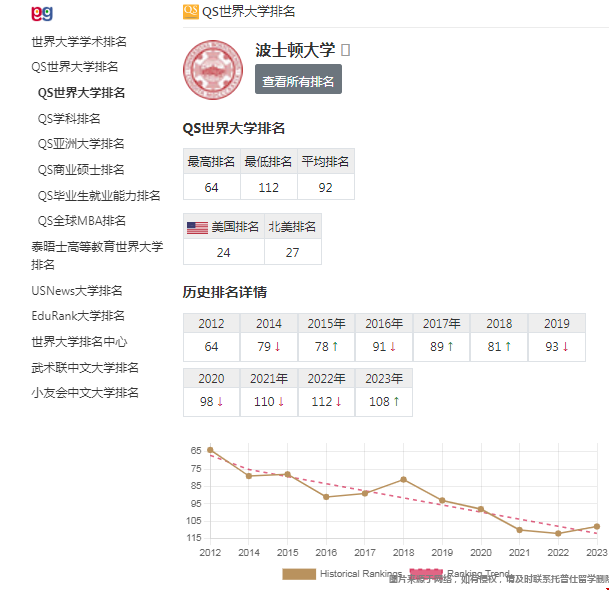Image resolution: width=609 pixels, height=590 pixels.
Task: Select the bold QS世界大学排名 sub-item
Action: [81, 93]
